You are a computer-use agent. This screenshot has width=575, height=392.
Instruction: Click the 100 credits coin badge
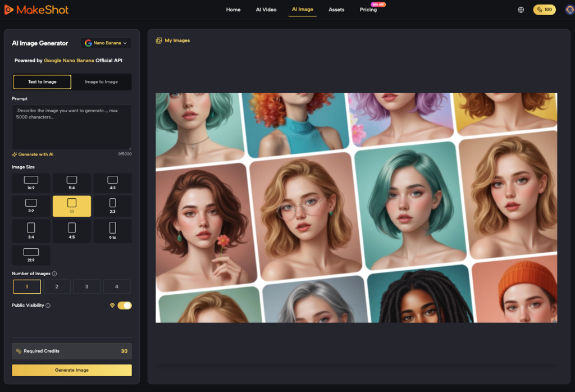point(544,9)
